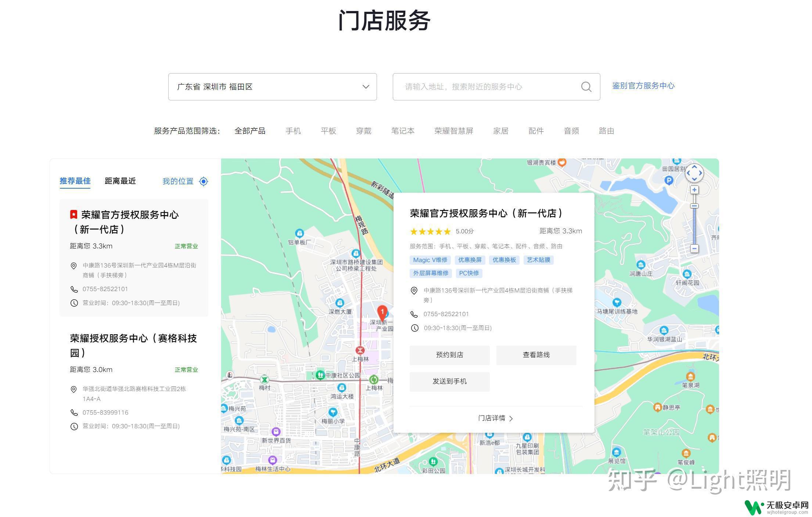
Task: Filter service products by 荣耀智慧屏
Action: coord(454,131)
